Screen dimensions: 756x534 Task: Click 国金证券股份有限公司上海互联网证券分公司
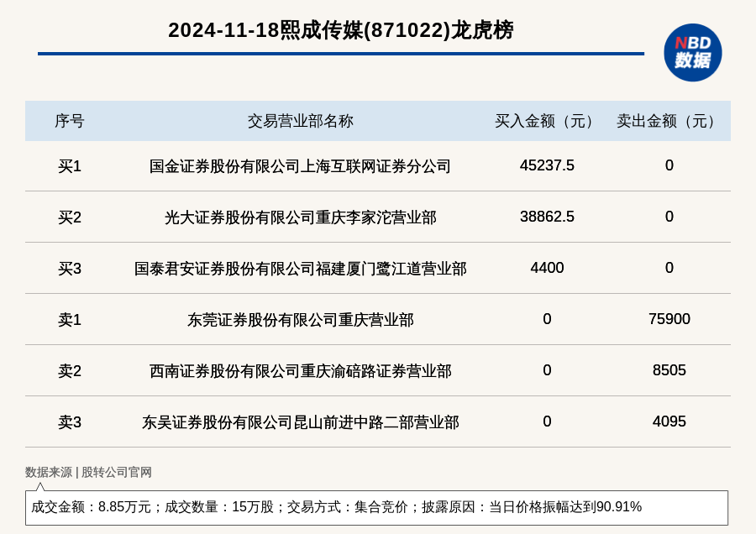300,166
